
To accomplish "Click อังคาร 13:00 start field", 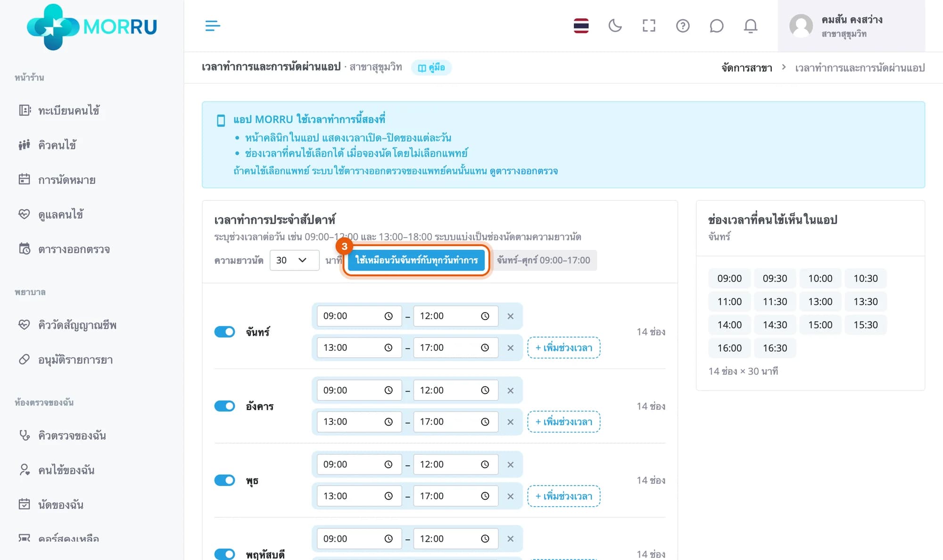I will click(359, 421).
